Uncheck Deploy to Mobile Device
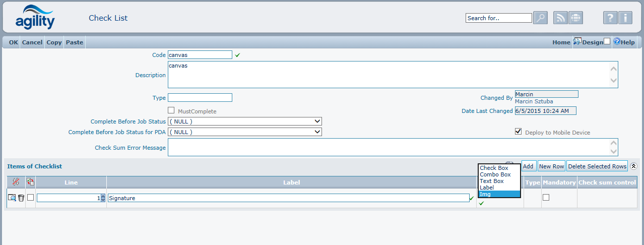The height and width of the screenshot is (245, 644). point(518,132)
